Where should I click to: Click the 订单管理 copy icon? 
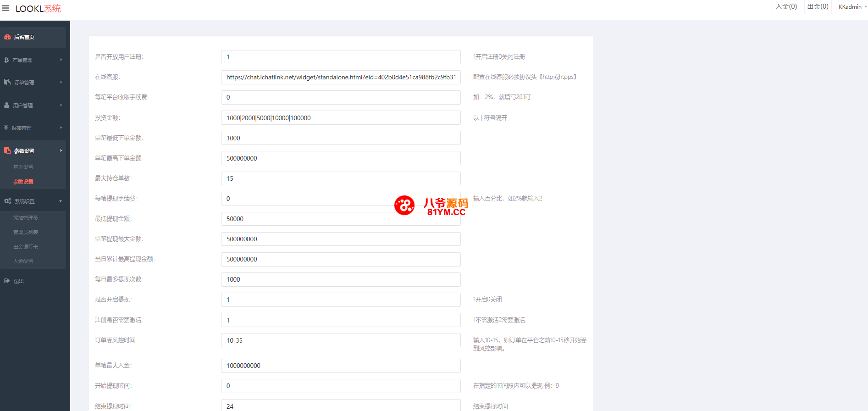[x=7, y=83]
